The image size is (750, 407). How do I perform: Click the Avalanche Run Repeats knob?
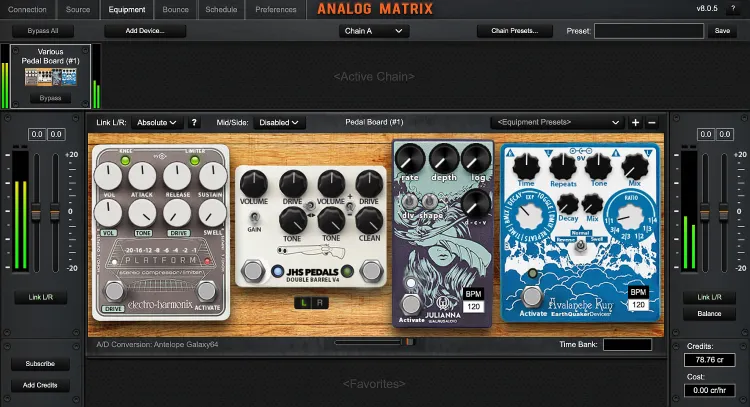[x=562, y=166]
